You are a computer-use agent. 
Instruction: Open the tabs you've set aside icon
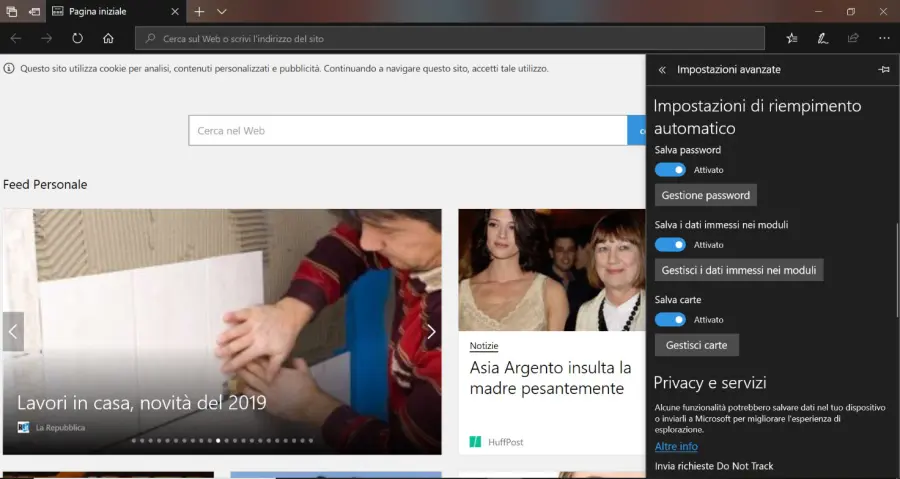11,11
